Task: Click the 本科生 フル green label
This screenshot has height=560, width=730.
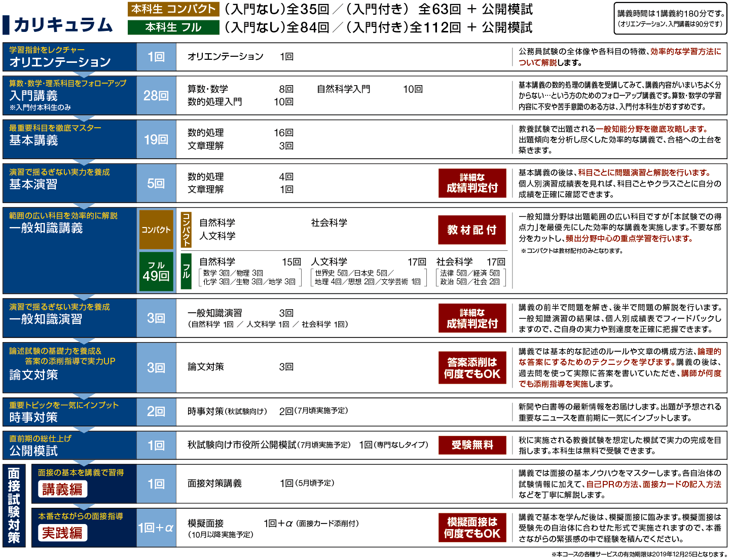Action: (x=173, y=27)
